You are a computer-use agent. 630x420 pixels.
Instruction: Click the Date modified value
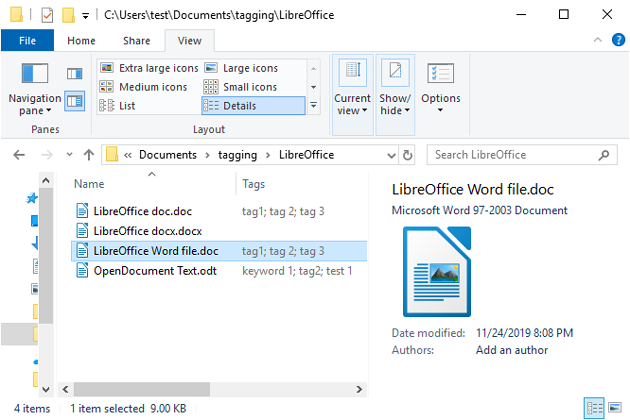tap(524, 333)
